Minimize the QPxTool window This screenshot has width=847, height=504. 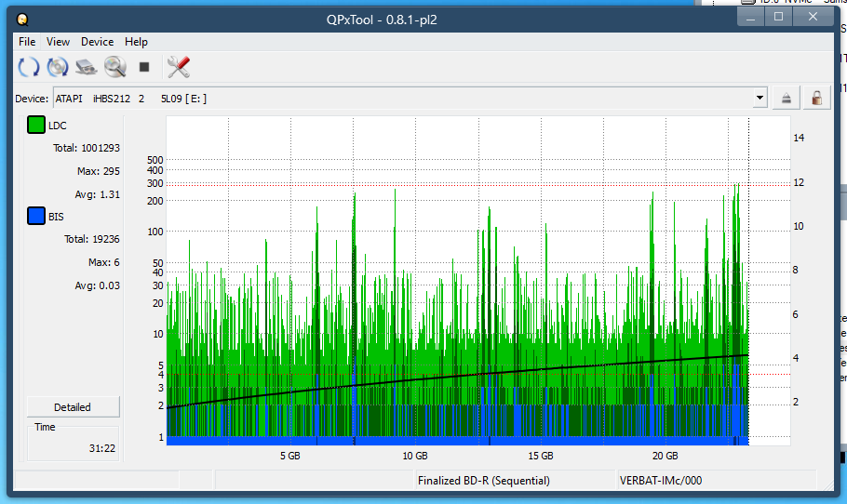click(750, 17)
